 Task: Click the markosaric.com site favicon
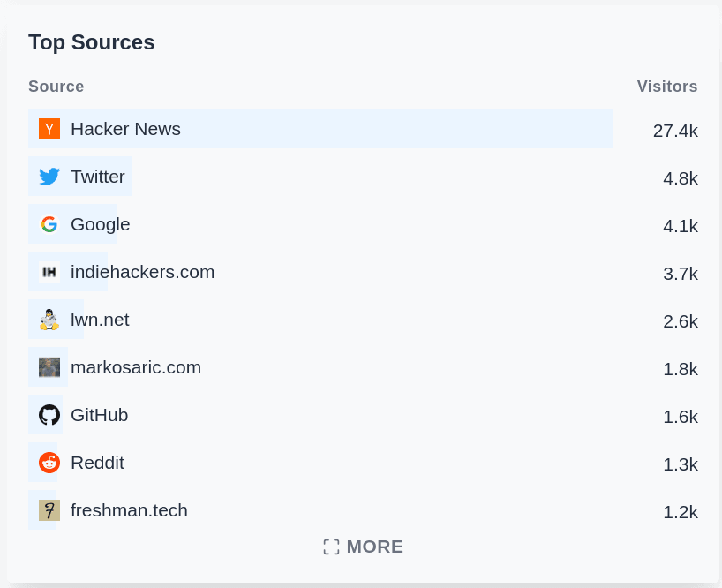tap(49, 366)
